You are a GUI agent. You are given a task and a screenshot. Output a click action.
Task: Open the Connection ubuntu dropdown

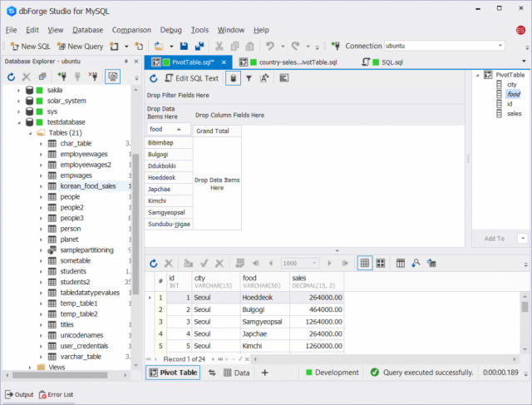pyautogui.click(x=500, y=46)
